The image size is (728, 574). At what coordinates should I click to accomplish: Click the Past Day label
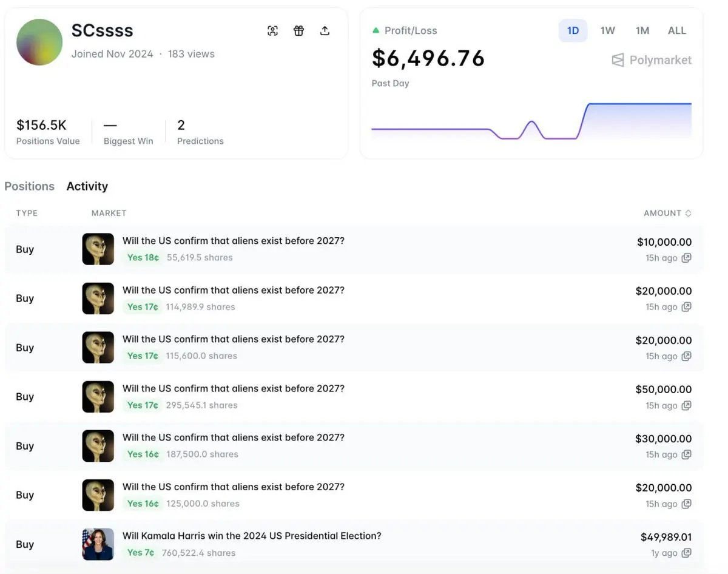tap(391, 83)
